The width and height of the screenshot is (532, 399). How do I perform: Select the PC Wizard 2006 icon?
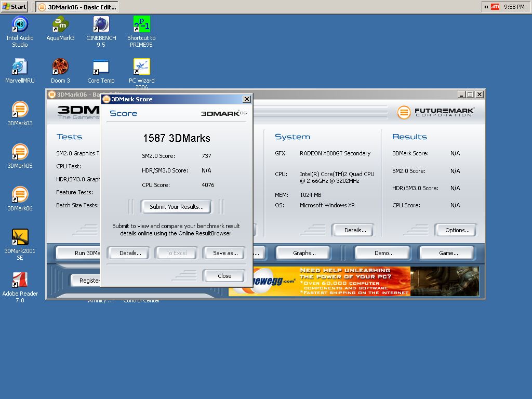(141, 73)
